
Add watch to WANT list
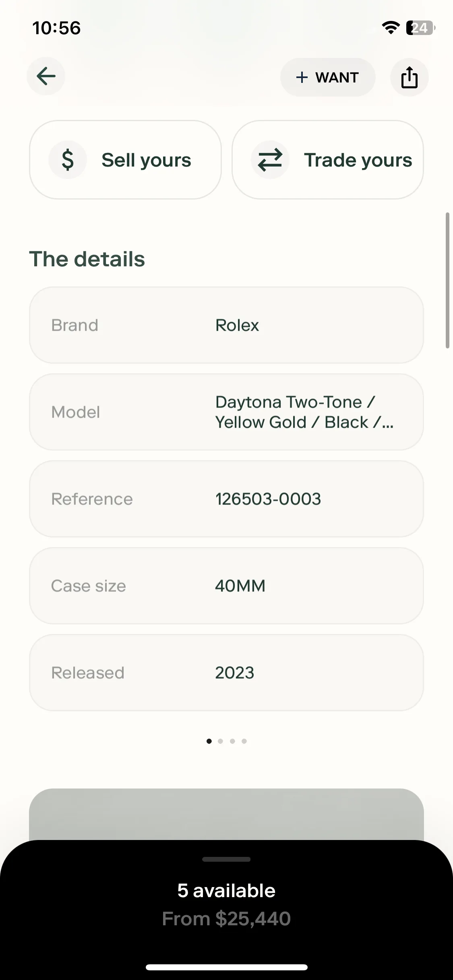(x=328, y=77)
